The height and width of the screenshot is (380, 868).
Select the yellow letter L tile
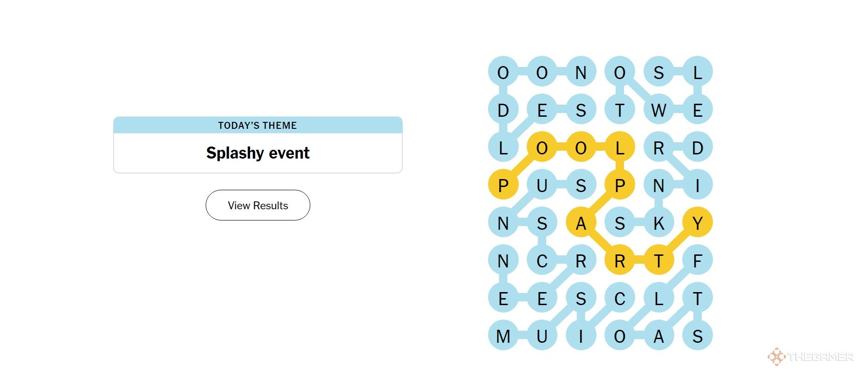tap(619, 148)
